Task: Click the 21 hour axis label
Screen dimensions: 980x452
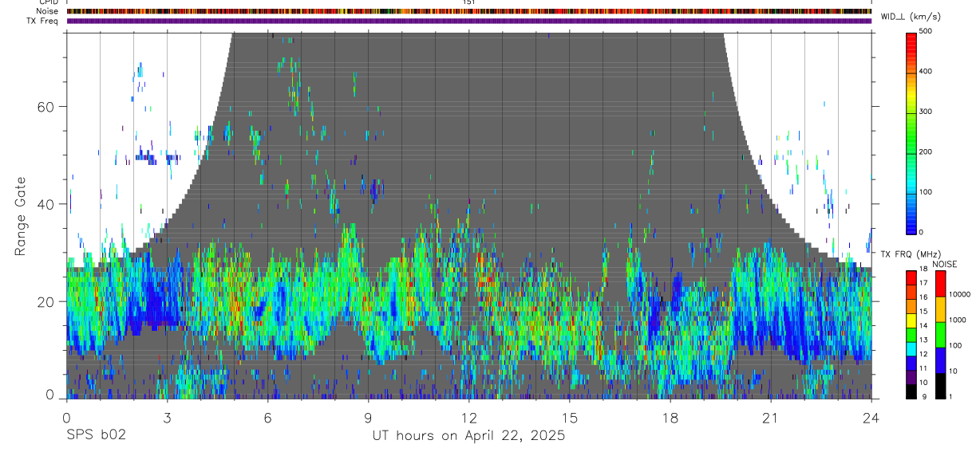Action: [x=771, y=417]
